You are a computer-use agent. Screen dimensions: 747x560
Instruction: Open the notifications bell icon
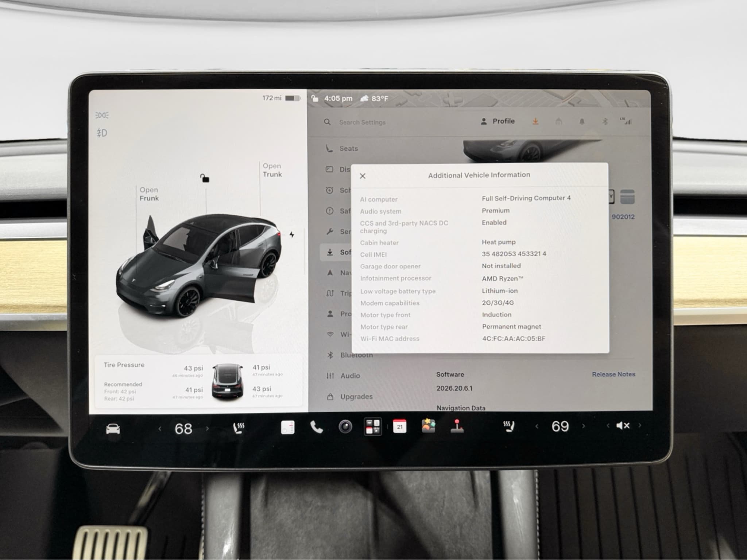tap(582, 121)
